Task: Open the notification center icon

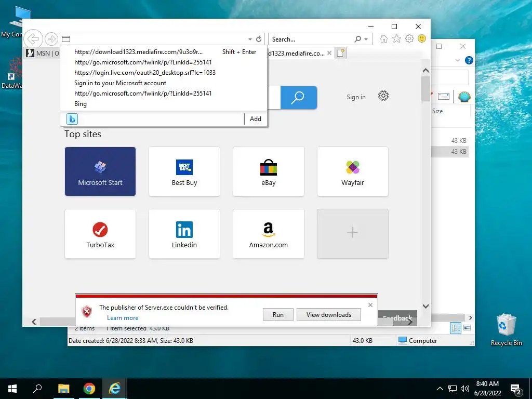Action: (516, 390)
